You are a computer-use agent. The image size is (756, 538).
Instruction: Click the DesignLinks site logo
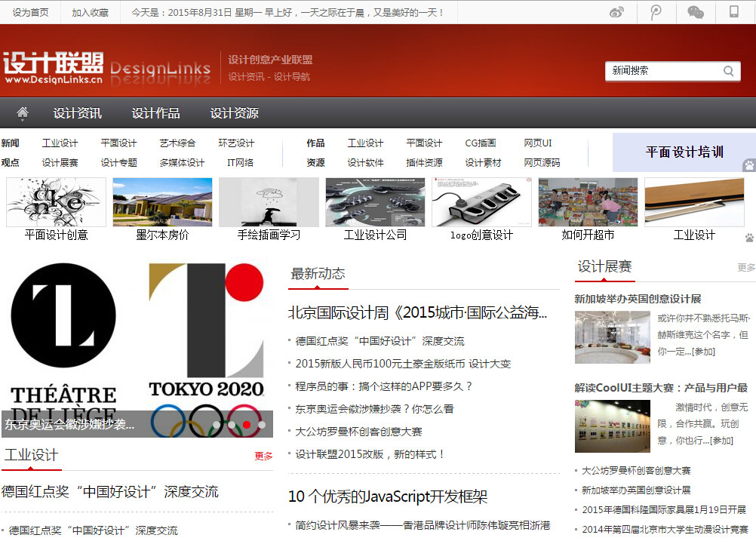pos(53,68)
